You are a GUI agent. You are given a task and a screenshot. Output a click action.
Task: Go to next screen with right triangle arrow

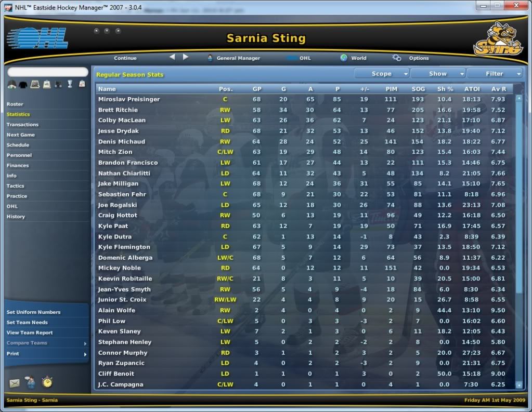point(185,57)
